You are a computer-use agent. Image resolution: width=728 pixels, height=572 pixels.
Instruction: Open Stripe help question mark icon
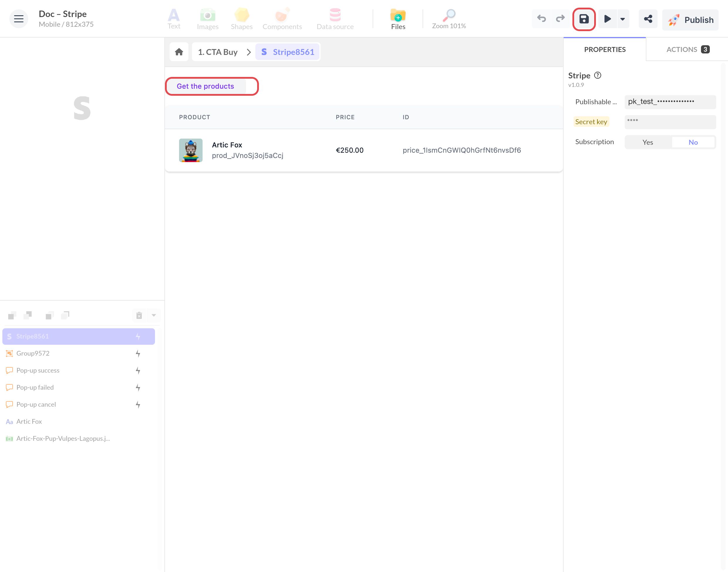[x=597, y=75]
